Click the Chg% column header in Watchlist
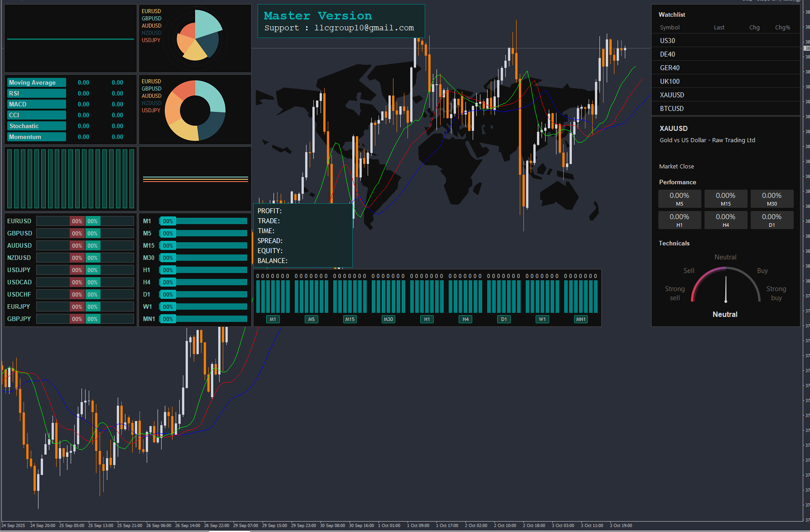810x532 pixels. click(x=782, y=28)
